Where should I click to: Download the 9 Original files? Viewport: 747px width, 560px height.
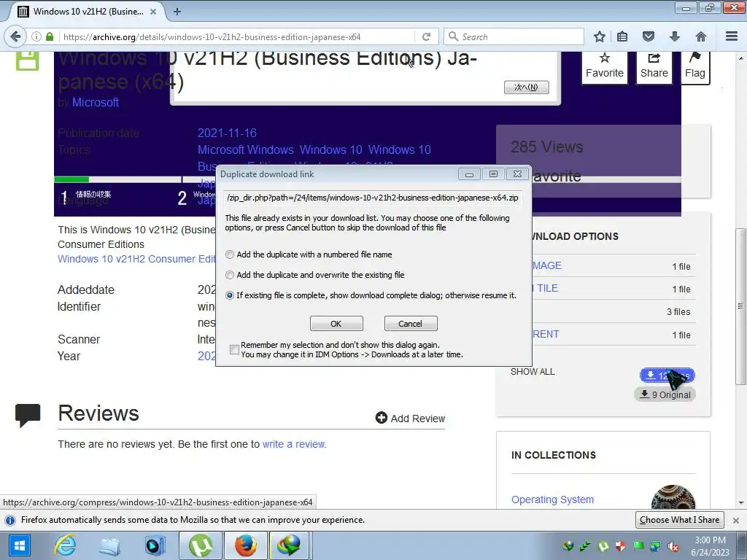click(665, 394)
